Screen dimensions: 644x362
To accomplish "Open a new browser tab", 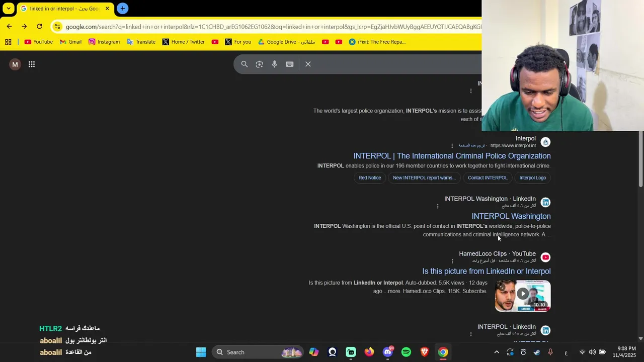I will (122, 9).
